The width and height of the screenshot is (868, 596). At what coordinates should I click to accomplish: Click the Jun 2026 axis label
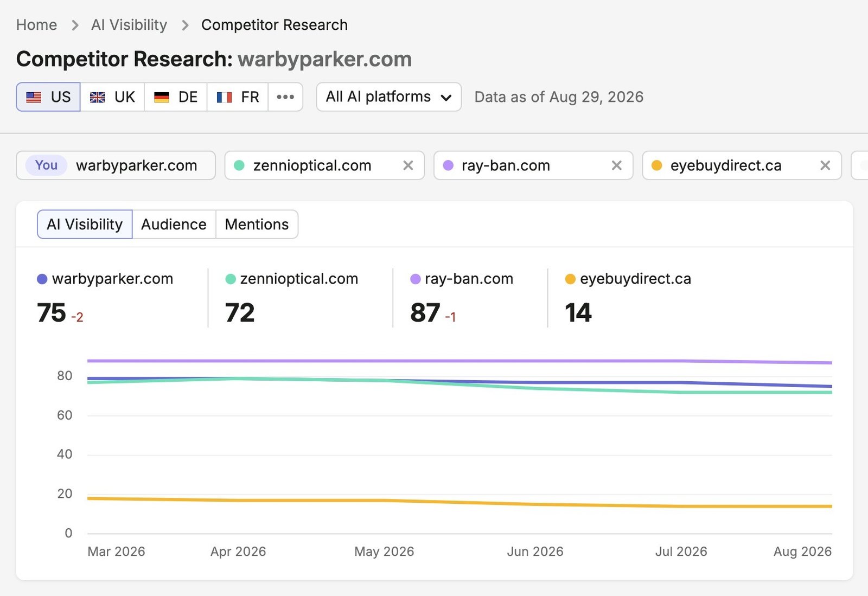pyautogui.click(x=535, y=552)
